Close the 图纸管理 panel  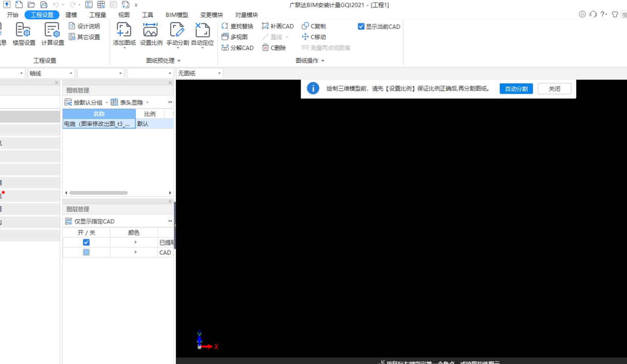pos(170,83)
